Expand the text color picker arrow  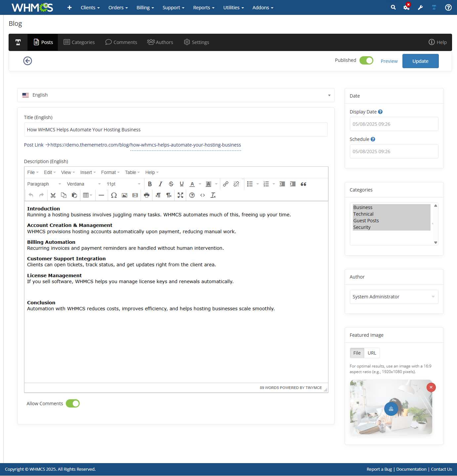tap(200, 184)
